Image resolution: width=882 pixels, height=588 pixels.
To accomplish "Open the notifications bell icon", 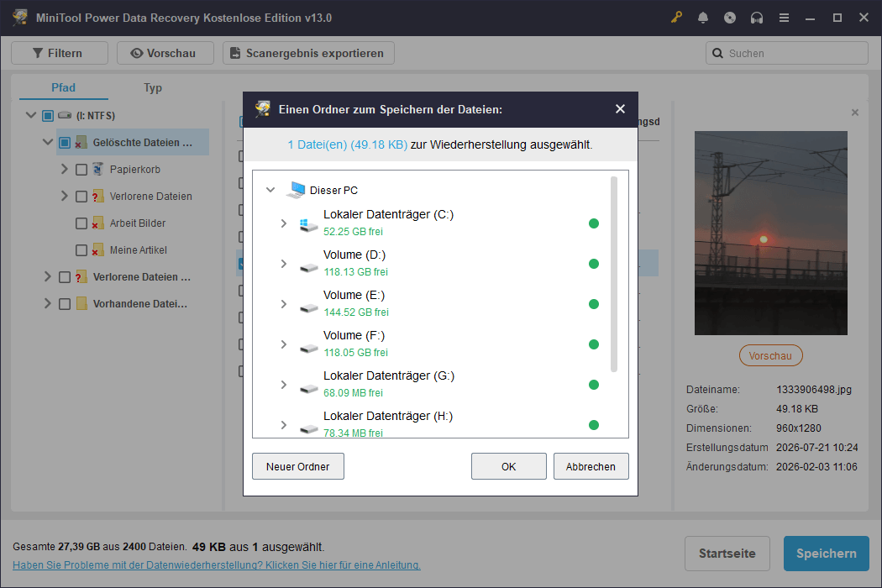I will coord(702,18).
